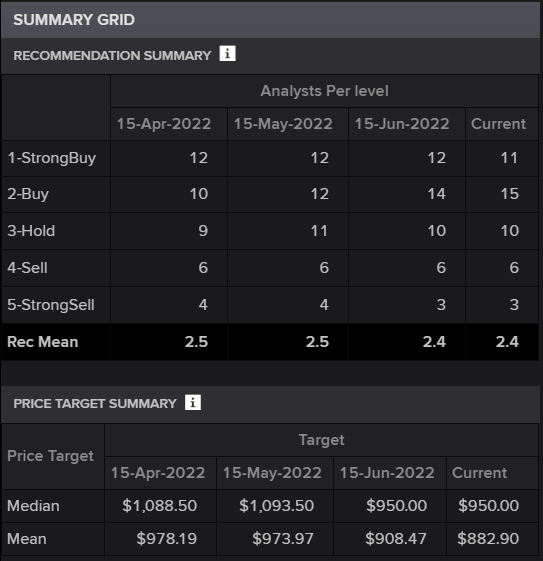Viewport: 543px width, 561px height.
Task: Select the current StrongBuy count of 11
Action: coord(509,158)
